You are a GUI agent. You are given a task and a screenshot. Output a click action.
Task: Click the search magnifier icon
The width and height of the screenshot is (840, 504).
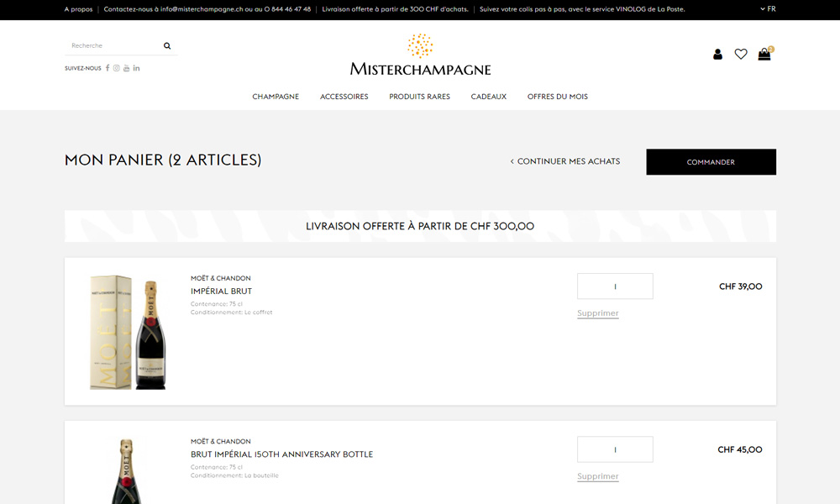tap(167, 46)
